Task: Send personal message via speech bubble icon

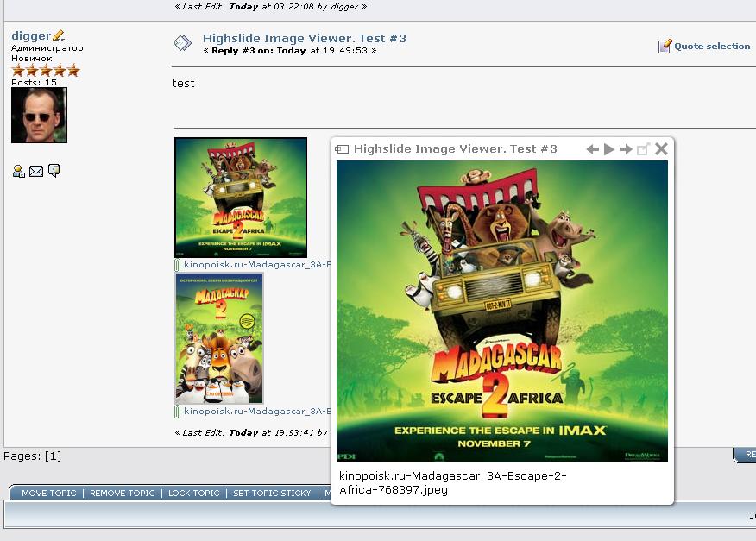Action: pos(54,171)
